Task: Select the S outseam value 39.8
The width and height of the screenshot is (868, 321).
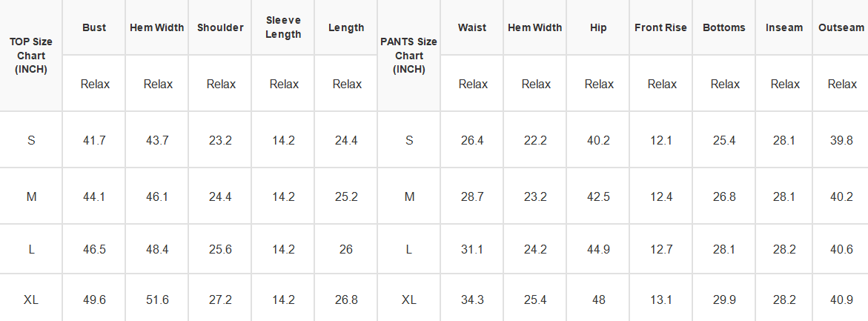Action: 842,141
